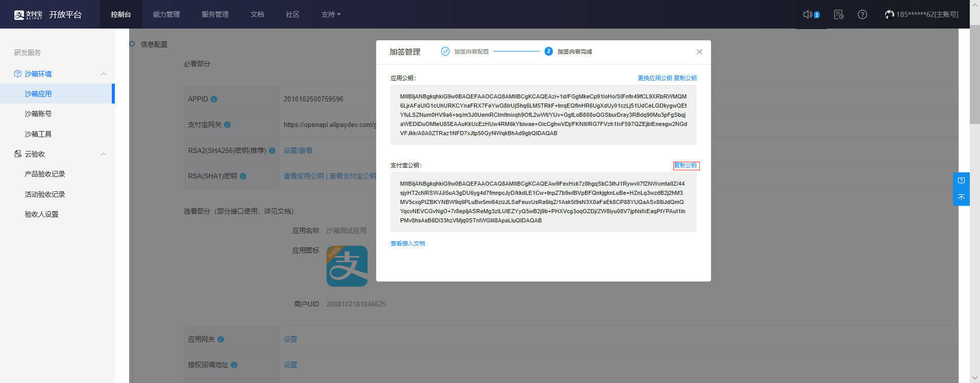
Task: Click the Alipay application icon thumbnail
Action: tap(347, 266)
